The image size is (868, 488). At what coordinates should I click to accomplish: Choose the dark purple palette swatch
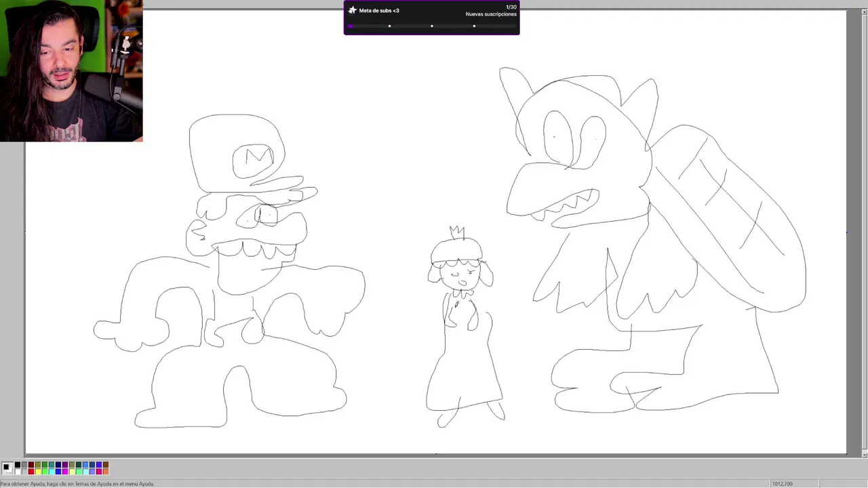tap(65, 465)
